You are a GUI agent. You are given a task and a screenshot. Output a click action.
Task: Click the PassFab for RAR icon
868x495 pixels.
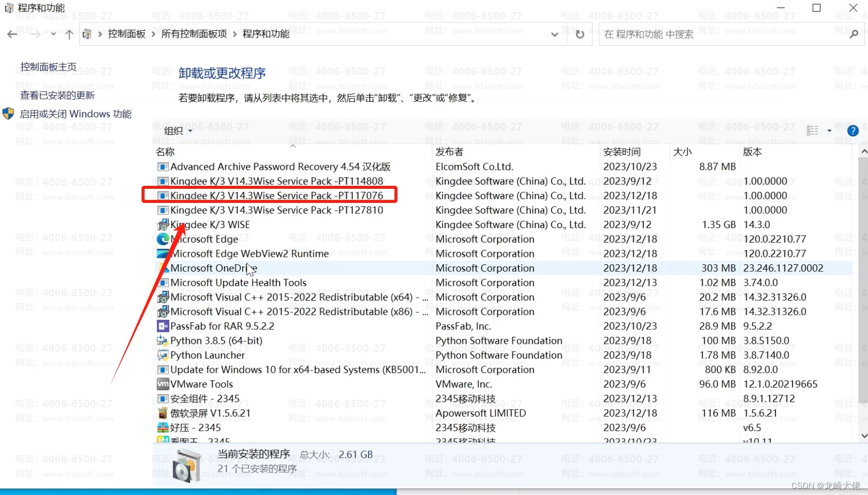tap(163, 326)
